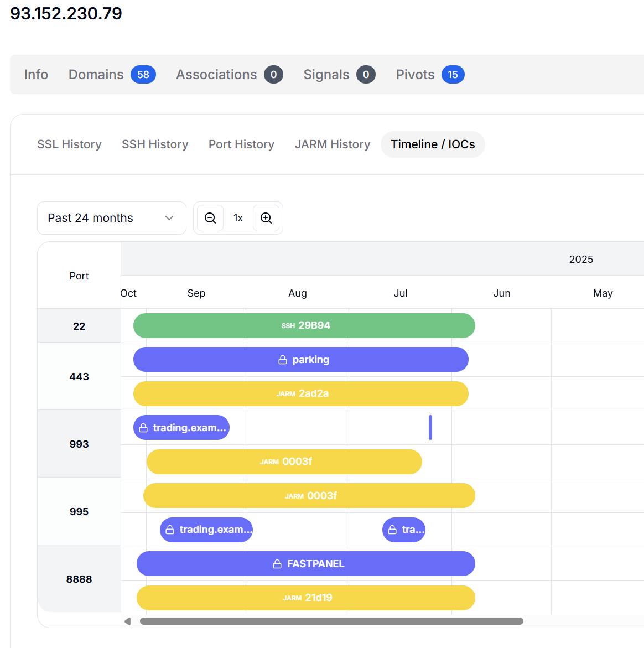This screenshot has height=648, width=644.
Task: Click lock icon on parking bar
Action: [283, 360]
